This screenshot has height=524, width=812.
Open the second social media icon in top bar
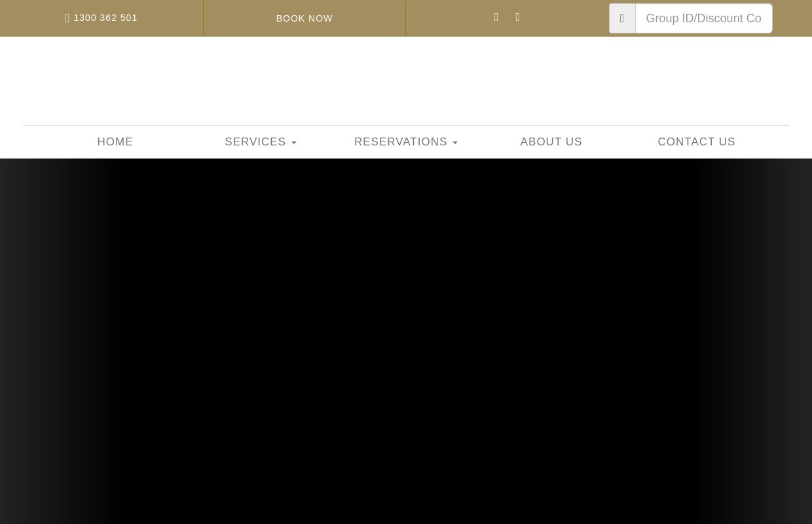click(517, 18)
